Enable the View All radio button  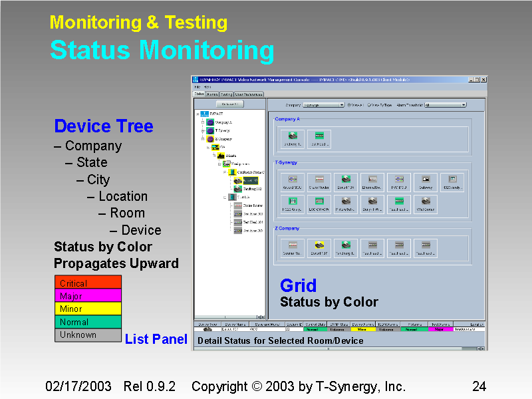(x=348, y=105)
